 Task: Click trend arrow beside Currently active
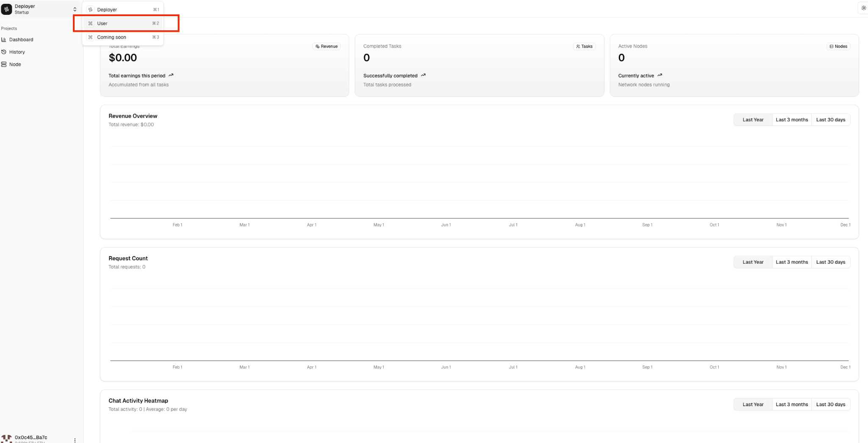point(659,75)
